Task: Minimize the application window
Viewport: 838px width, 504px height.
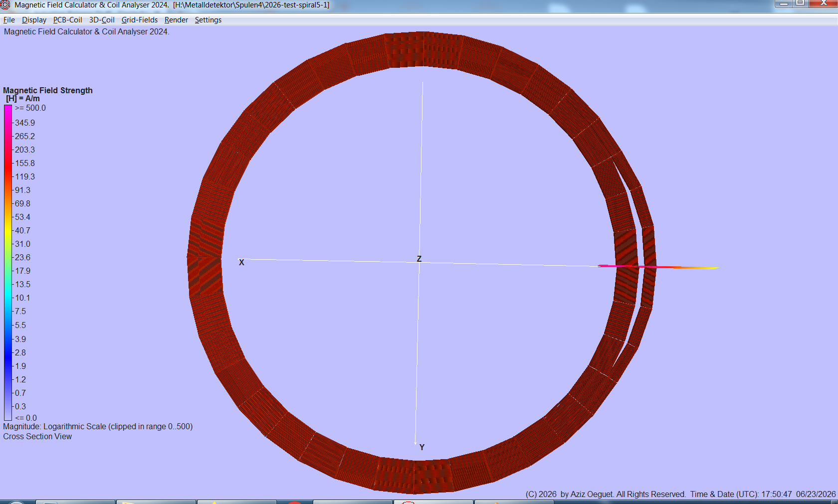Action: point(783,3)
